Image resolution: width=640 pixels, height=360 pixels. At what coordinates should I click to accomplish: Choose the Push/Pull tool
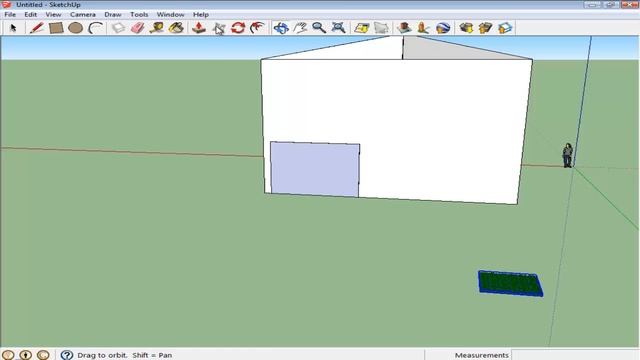tap(199, 28)
